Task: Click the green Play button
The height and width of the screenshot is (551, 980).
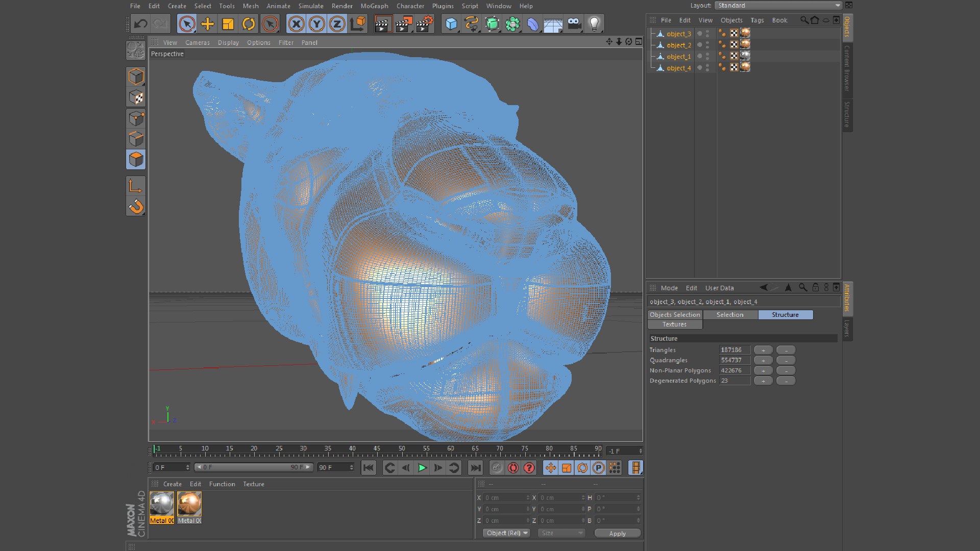Action: tap(422, 468)
